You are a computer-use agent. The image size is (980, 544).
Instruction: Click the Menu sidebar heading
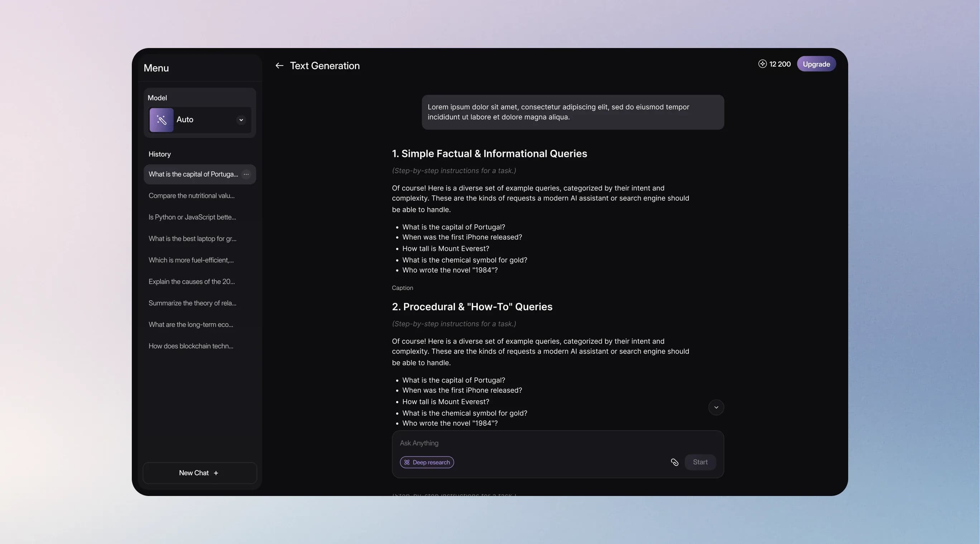coord(156,68)
